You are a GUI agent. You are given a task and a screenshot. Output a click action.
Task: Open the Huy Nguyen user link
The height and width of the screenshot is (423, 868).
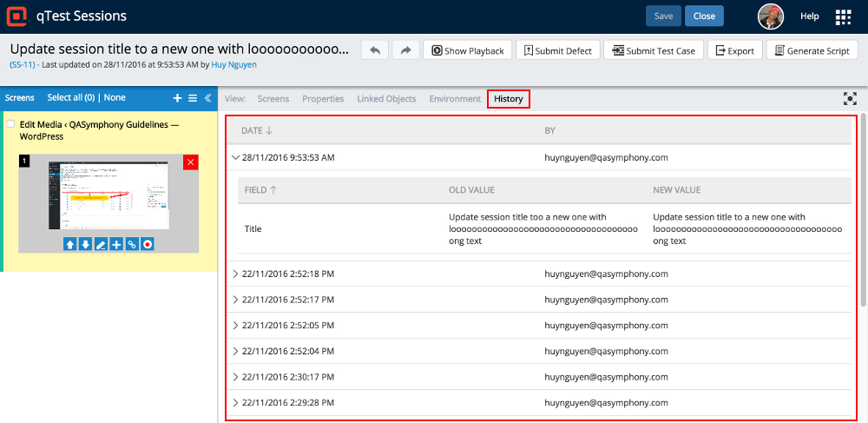tap(233, 65)
